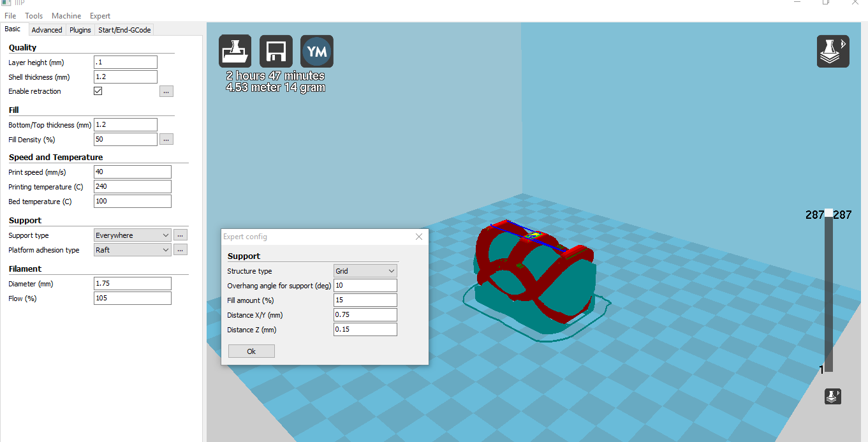
Task: Click the Distance X/Y input field
Action: click(x=365, y=314)
